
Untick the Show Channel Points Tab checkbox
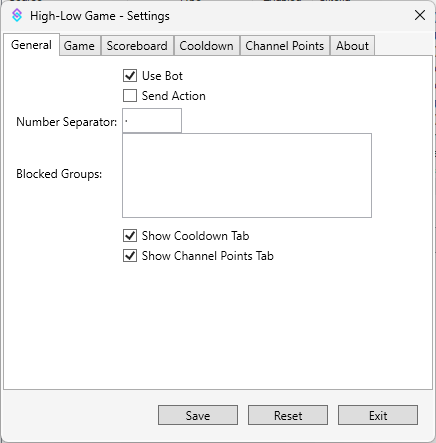pos(130,256)
